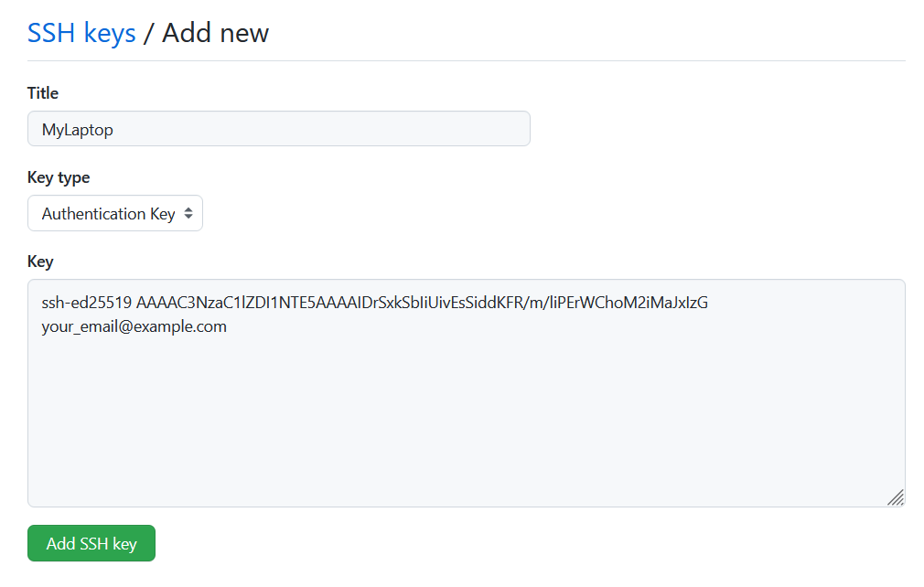Screen dimensions: 924x587
Task: Click the horizontal divider under the heading
Action: click(466, 60)
